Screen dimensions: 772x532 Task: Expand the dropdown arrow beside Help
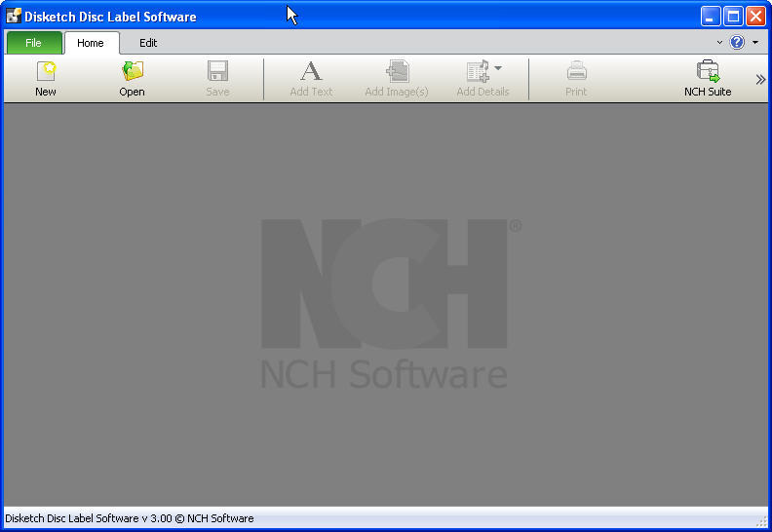755,42
